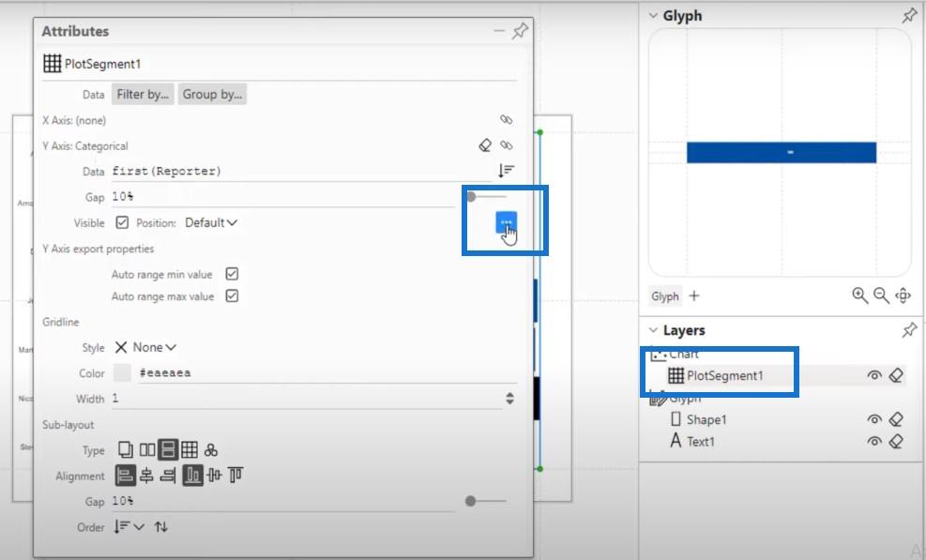
Task: Click the Y Axis eraser icon
Action: (x=485, y=144)
